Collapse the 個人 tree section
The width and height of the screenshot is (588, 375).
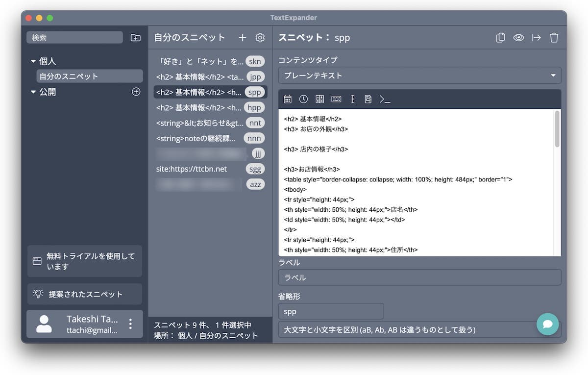click(33, 62)
